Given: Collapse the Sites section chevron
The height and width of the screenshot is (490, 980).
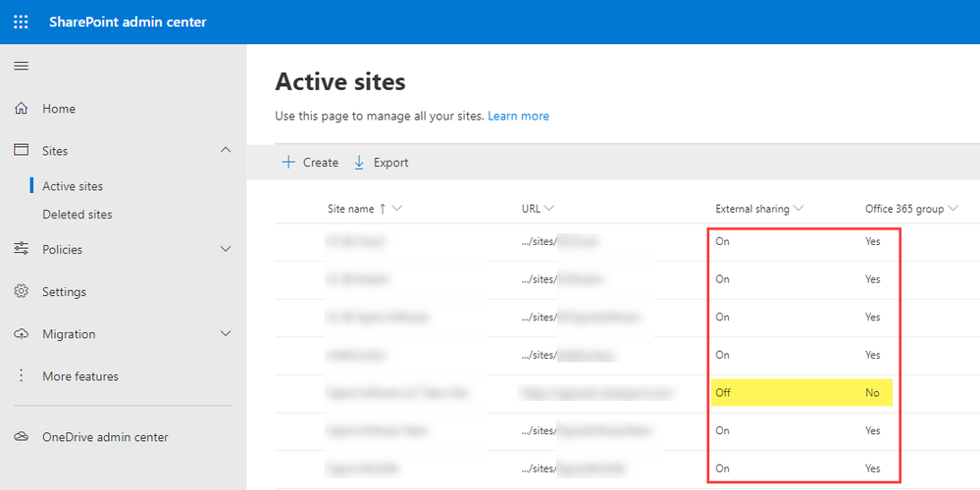Looking at the screenshot, I should pyautogui.click(x=226, y=150).
